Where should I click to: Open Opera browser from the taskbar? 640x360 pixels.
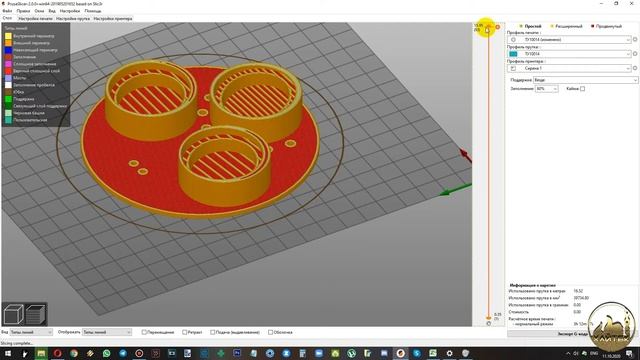(x=58, y=353)
